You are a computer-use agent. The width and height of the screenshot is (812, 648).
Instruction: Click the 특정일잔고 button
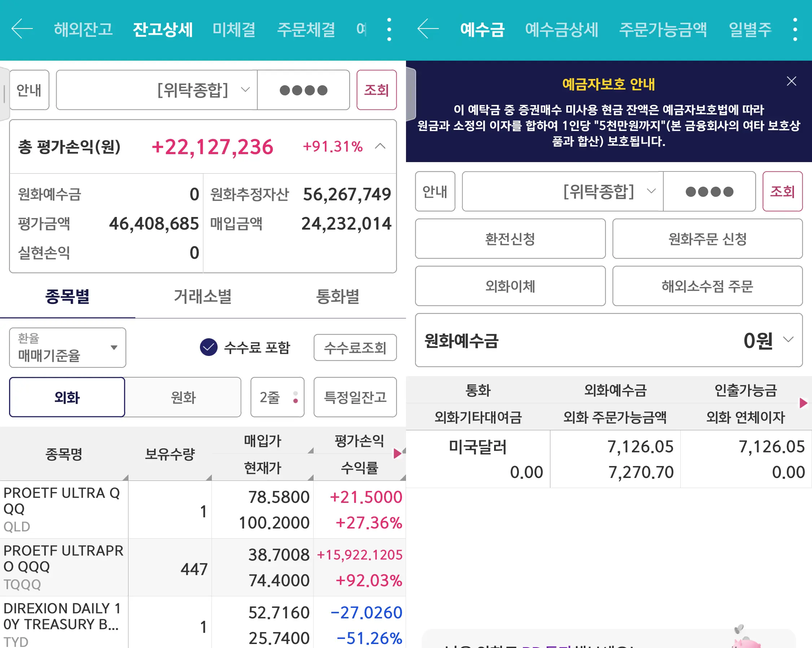(355, 397)
